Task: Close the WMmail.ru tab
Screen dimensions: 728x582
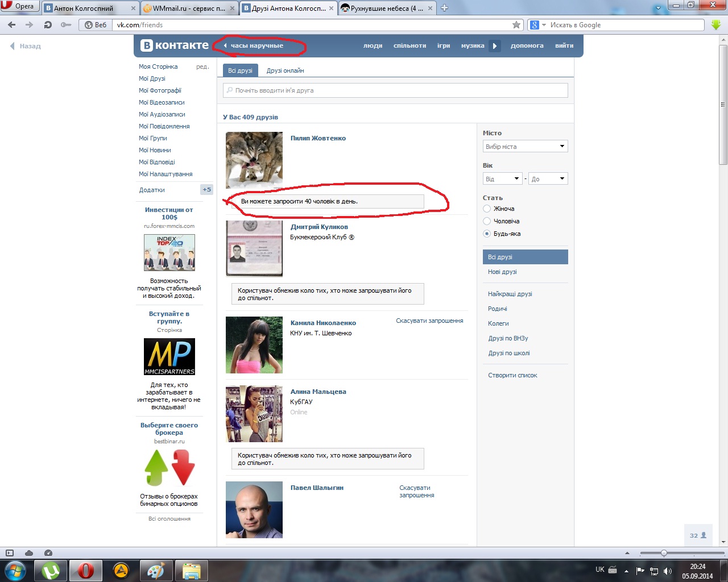Action: tap(233, 9)
